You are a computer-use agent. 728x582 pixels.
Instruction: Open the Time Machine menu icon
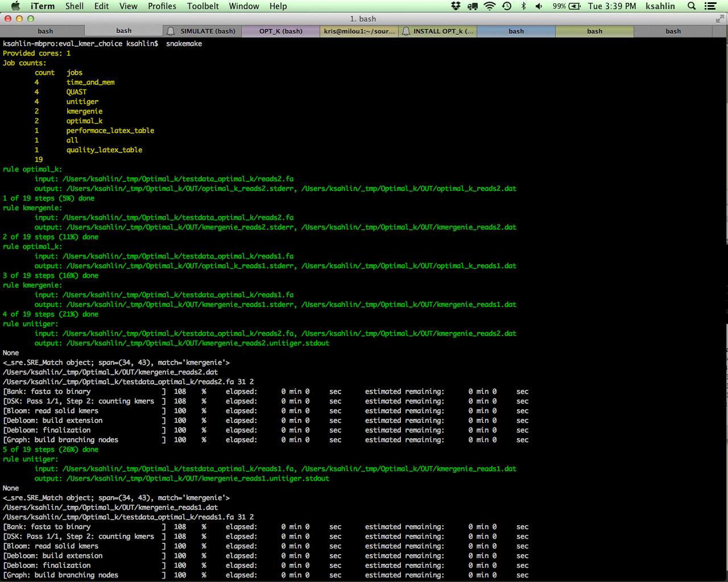pos(507,6)
